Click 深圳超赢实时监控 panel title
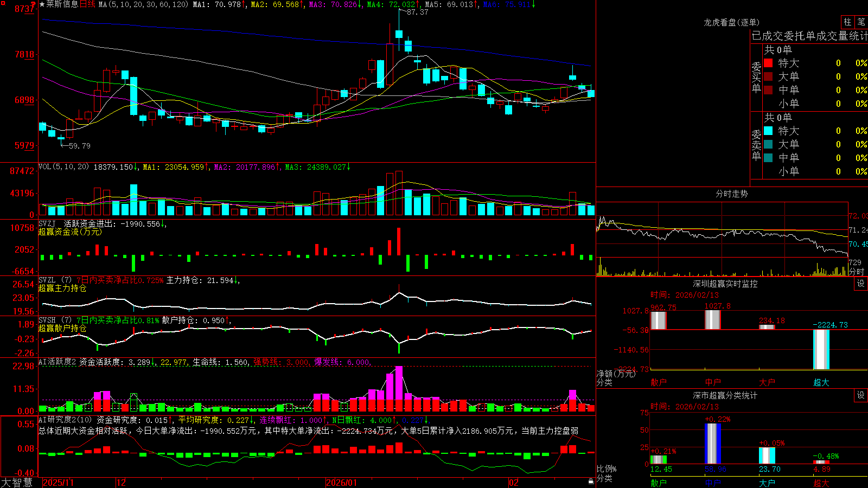The image size is (868, 488). (725, 284)
